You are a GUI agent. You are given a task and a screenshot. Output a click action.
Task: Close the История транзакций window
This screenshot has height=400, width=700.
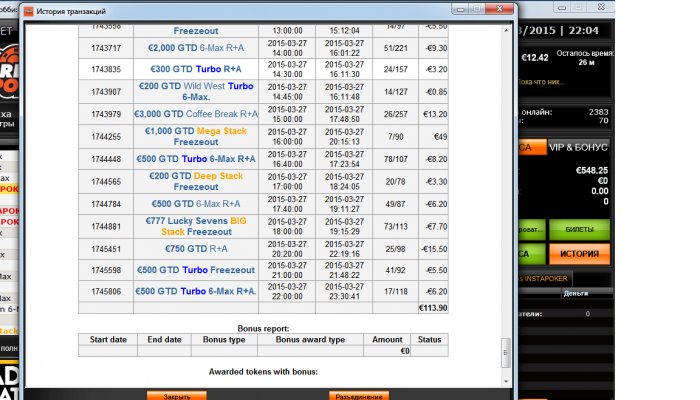click(500, 8)
